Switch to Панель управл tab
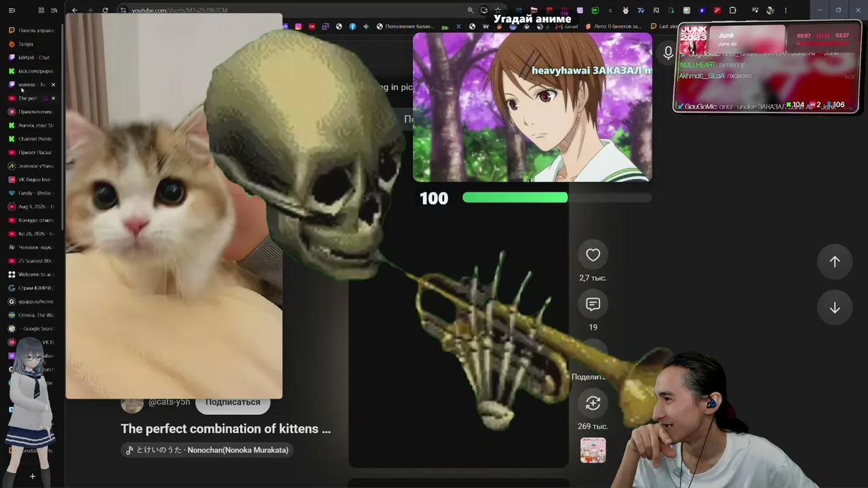 coord(31,30)
